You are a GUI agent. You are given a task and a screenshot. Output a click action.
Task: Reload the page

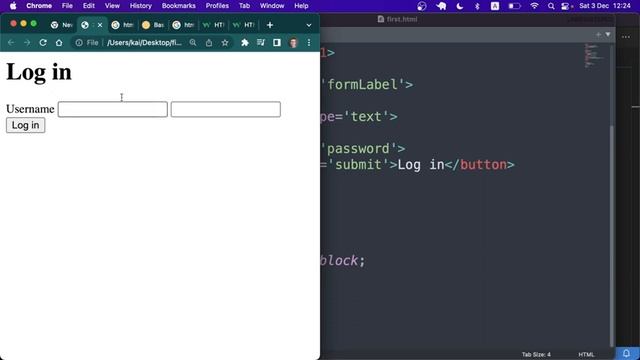tap(43, 42)
